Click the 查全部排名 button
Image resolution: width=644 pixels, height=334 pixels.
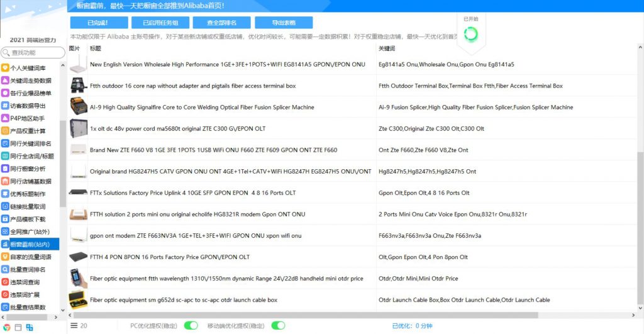pos(222,23)
